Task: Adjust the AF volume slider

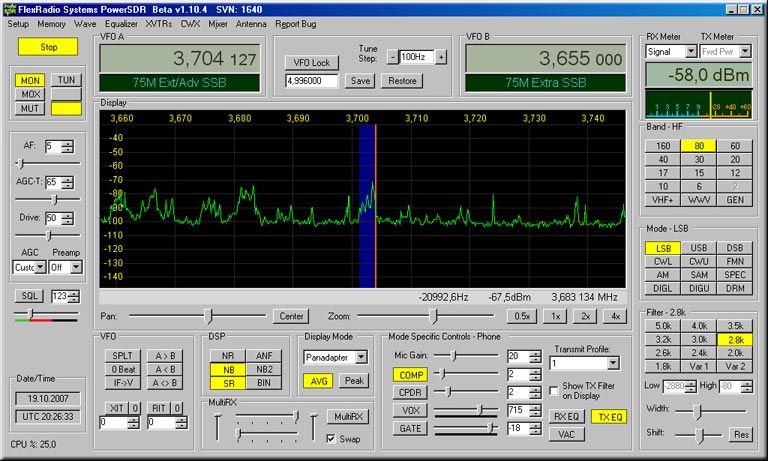Action: coord(20,163)
